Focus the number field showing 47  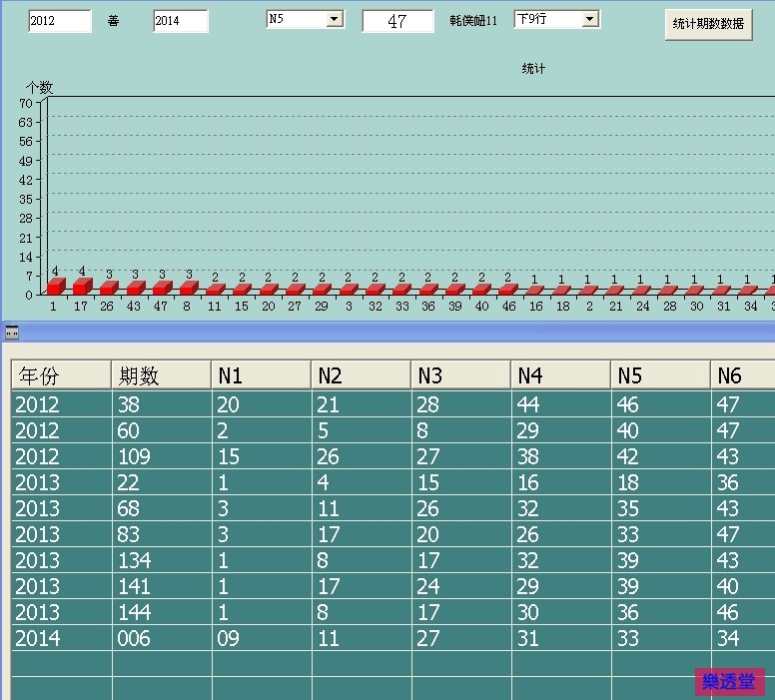[x=397, y=21]
